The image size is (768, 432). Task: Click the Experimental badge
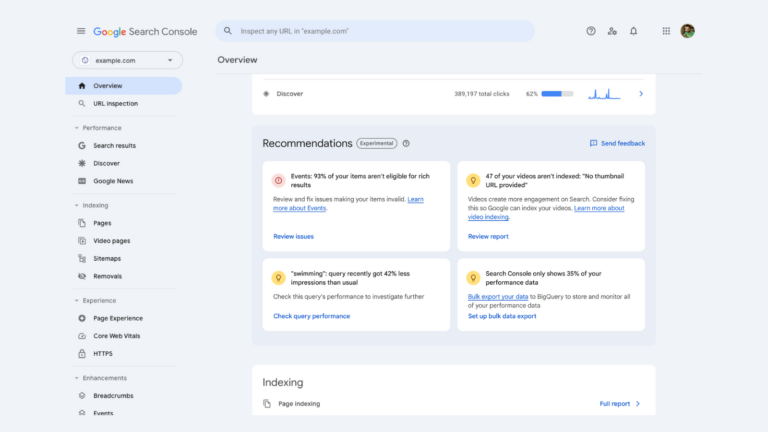377,144
